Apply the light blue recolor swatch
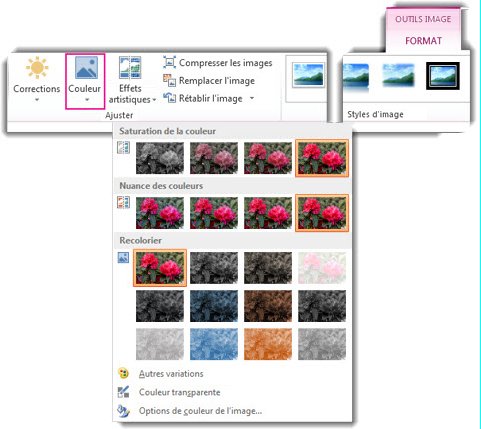The width and height of the screenshot is (481, 429). click(214, 344)
